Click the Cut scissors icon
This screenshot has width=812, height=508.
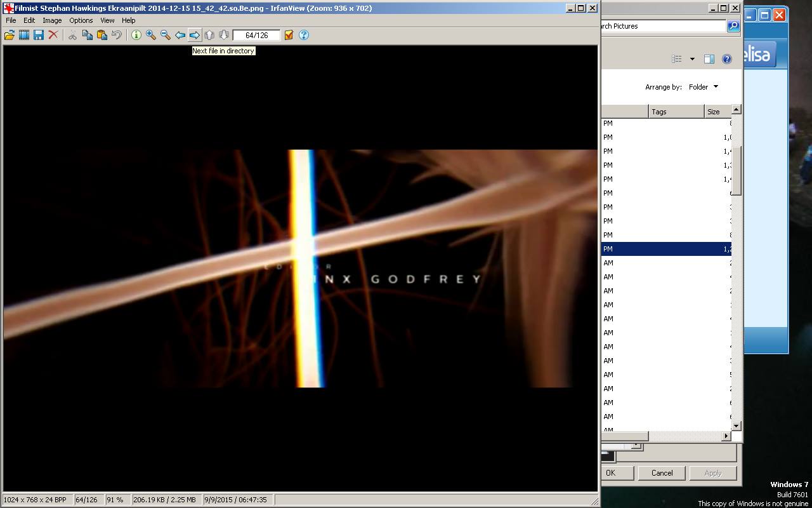[x=73, y=35]
